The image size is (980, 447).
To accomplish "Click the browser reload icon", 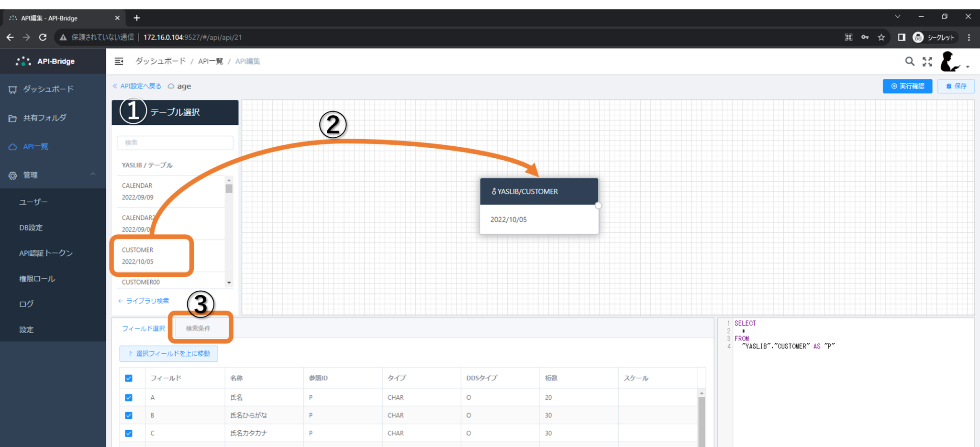I will point(43,37).
